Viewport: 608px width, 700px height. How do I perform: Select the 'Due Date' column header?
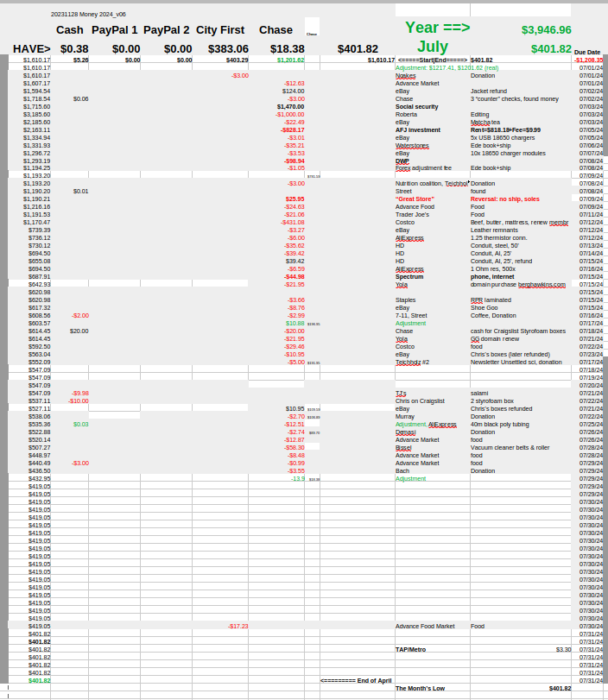pyautogui.click(x=587, y=53)
